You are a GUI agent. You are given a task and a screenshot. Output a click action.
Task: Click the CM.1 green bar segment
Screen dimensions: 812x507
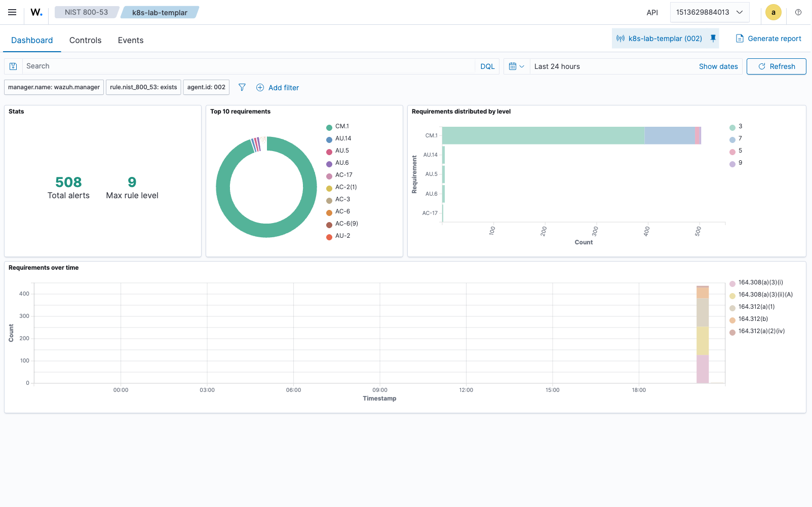pos(543,135)
